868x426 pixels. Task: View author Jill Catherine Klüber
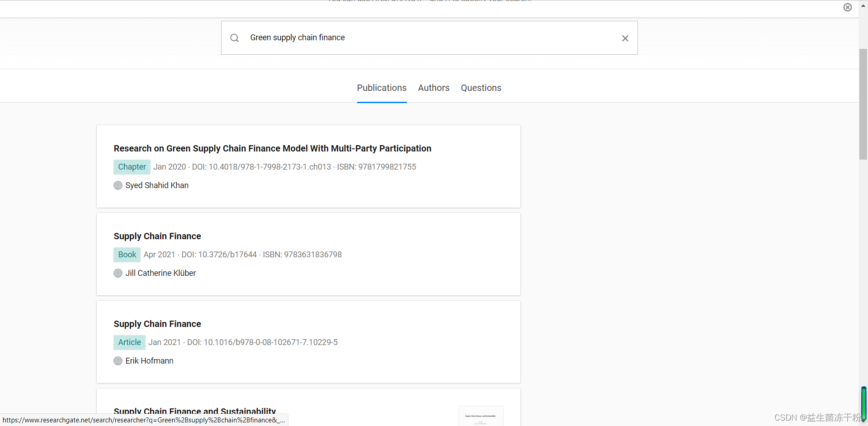[160, 273]
